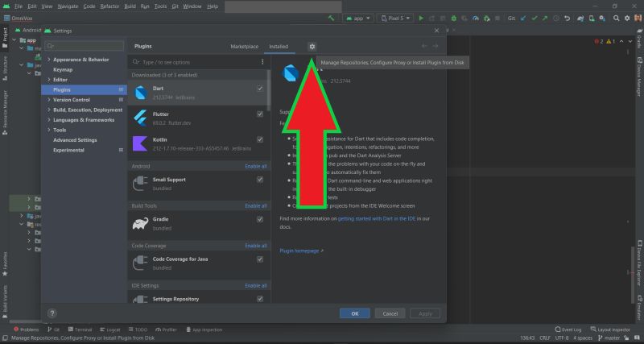Open the Plugin homepage link
Viewport: 644px width, 344px height.
click(301, 251)
